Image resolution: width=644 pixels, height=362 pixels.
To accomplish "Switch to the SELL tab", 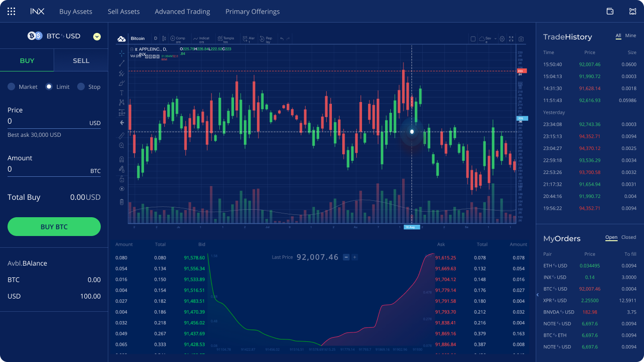I will (81, 61).
